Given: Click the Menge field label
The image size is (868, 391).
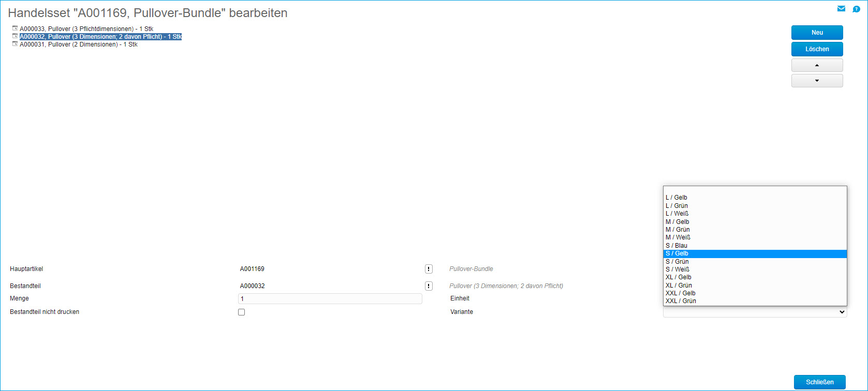Looking at the screenshot, I should [19, 298].
